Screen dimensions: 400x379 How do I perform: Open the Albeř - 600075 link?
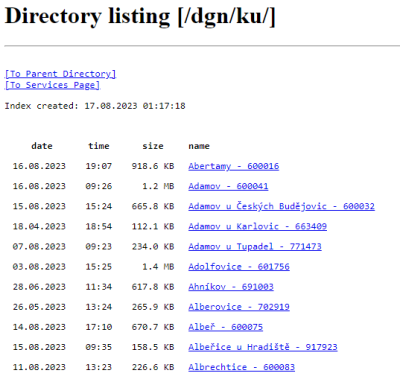226,327
